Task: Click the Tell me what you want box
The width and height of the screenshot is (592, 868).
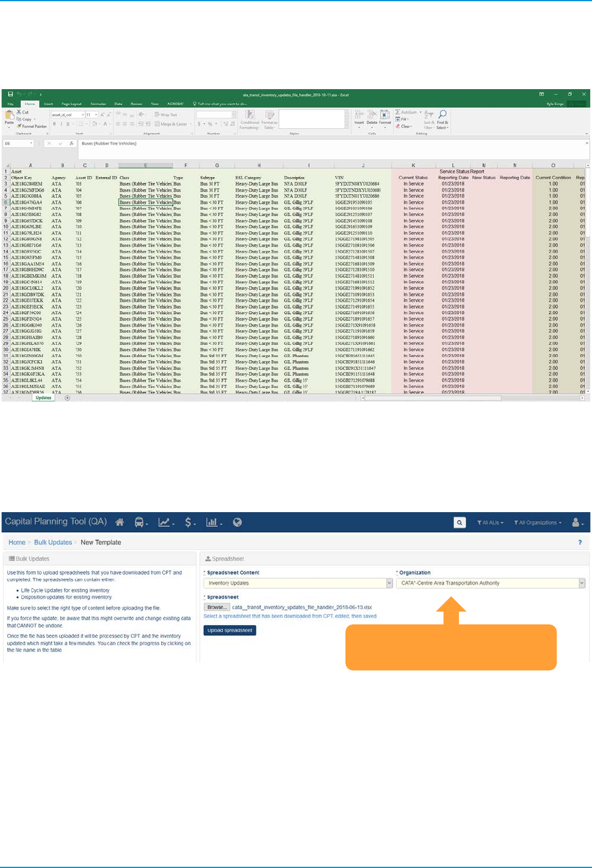Action: click(x=221, y=104)
